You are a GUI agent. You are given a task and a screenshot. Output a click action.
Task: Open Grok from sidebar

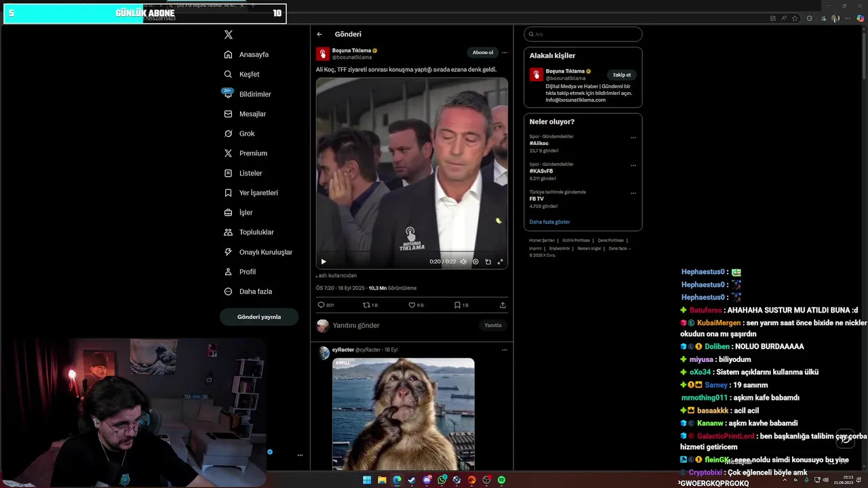pos(239,134)
